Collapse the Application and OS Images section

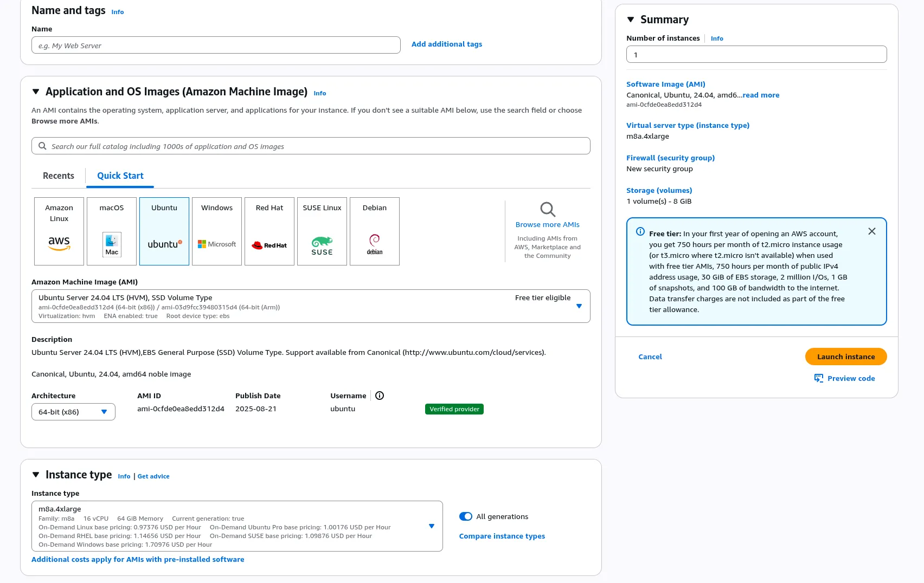coord(36,92)
